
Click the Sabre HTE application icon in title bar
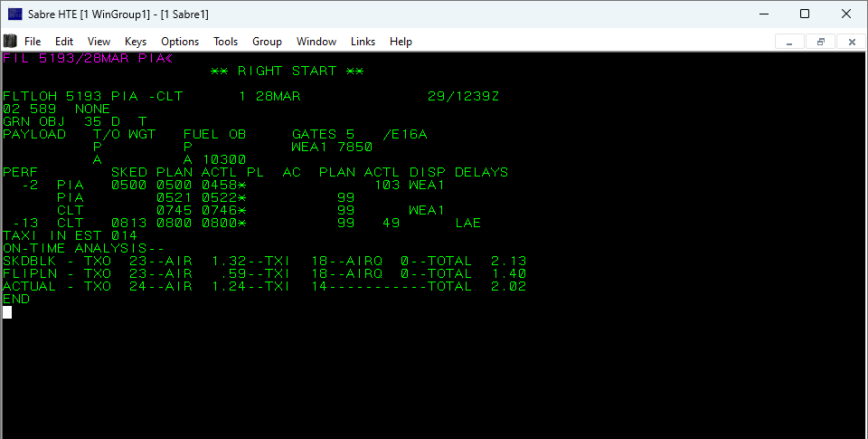click(x=14, y=14)
